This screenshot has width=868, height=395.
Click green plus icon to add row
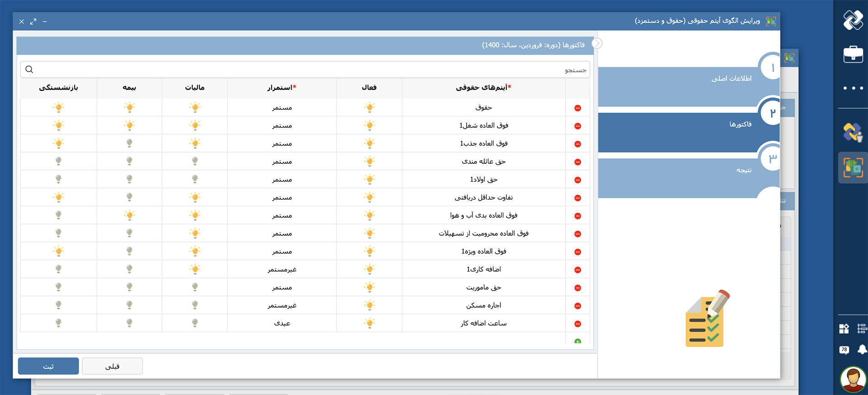click(x=577, y=342)
